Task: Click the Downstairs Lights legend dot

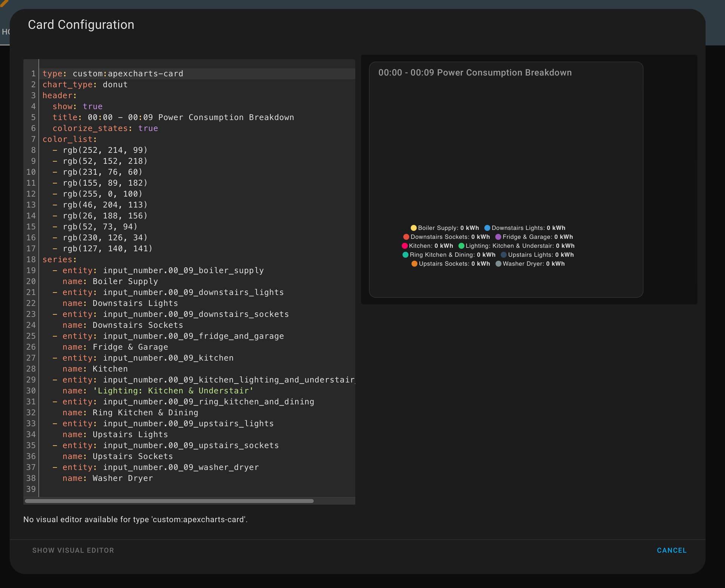Action: (488, 228)
